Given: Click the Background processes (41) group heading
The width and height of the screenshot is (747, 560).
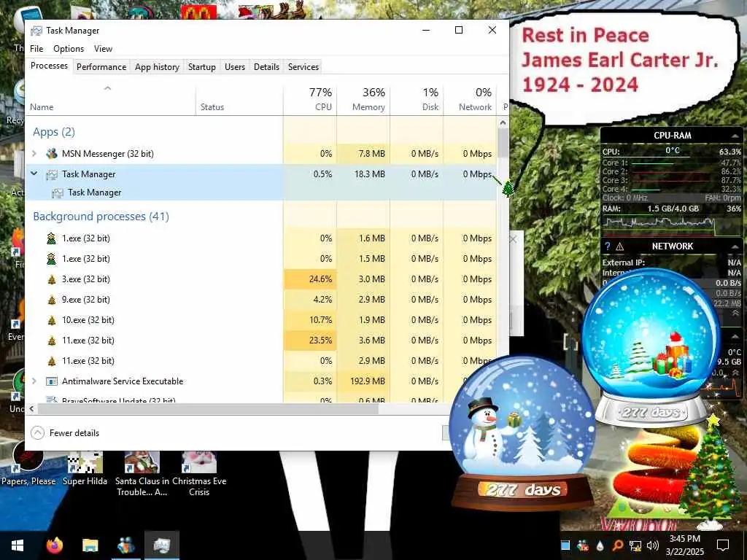Looking at the screenshot, I should click(101, 217).
